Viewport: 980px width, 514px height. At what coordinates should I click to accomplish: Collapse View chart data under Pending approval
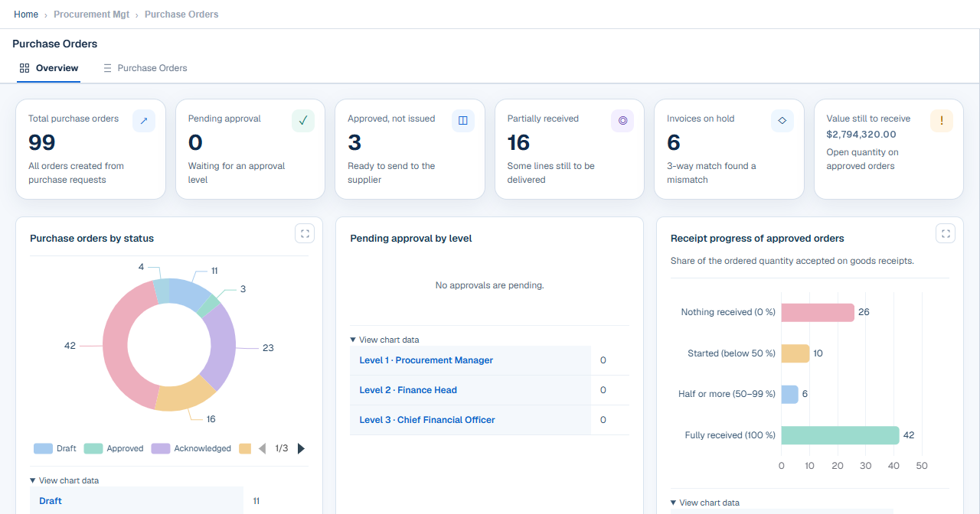click(384, 340)
